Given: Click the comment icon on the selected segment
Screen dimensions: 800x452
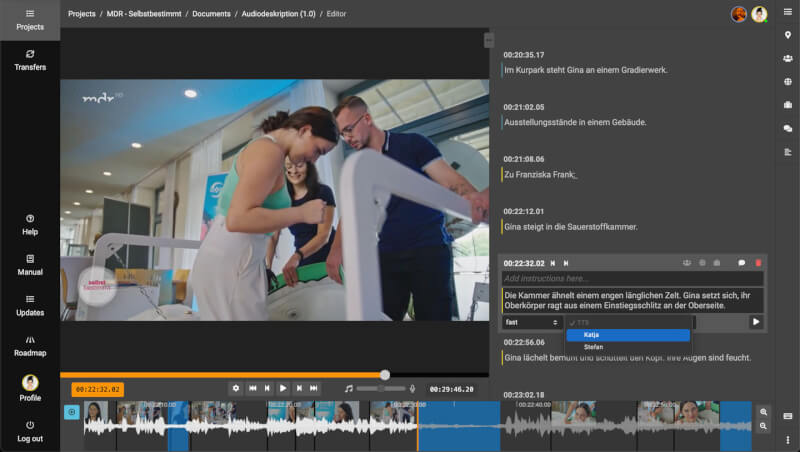Looking at the screenshot, I should [741, 263].
